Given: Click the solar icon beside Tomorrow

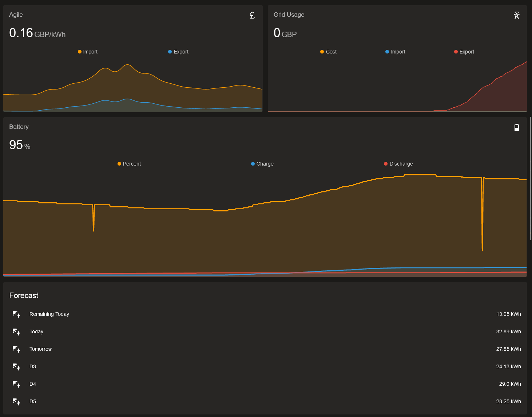Looking at the screenshot, I should (16, 349).
